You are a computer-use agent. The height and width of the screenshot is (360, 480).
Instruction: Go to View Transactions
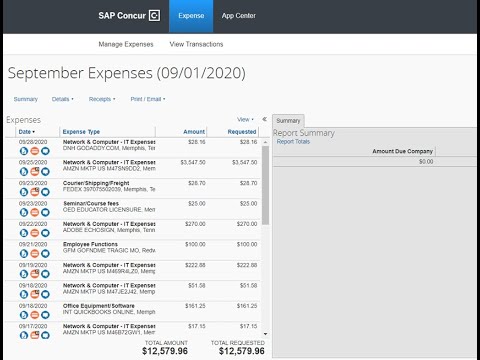196,44
